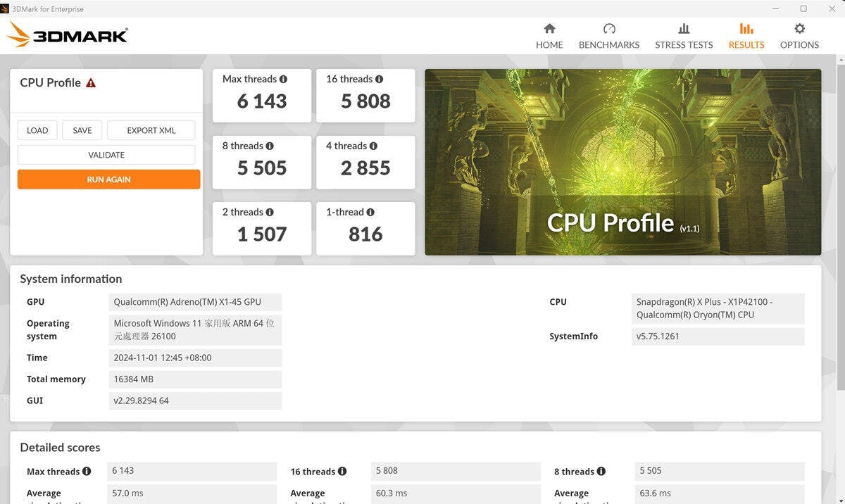Click the Max threads score 6 143
Viewport: 845px width, 504px height.
[262, 101]
